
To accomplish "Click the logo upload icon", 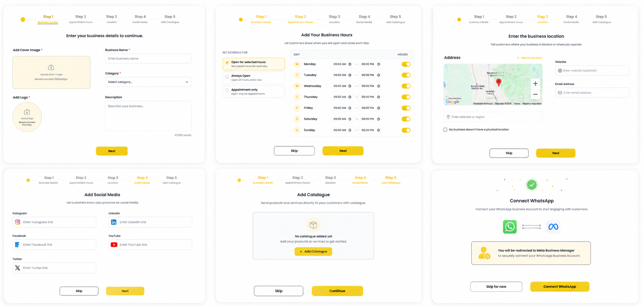I will point(27,112).
